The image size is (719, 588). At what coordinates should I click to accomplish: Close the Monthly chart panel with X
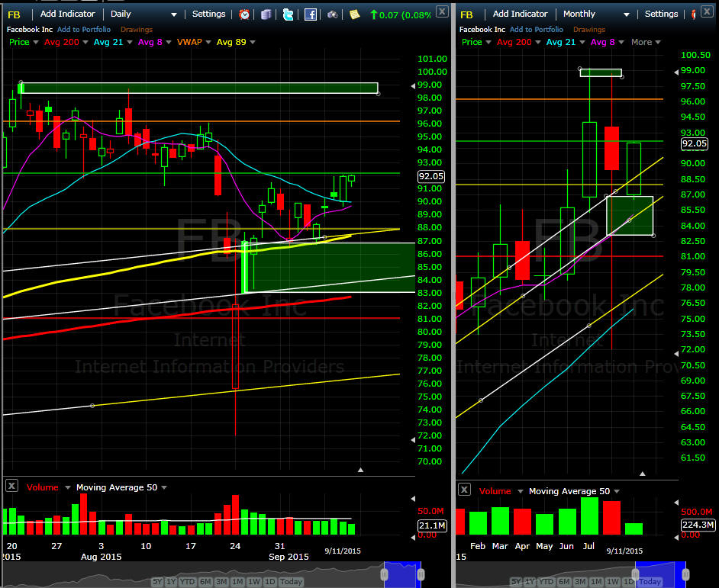pos(708,11)
